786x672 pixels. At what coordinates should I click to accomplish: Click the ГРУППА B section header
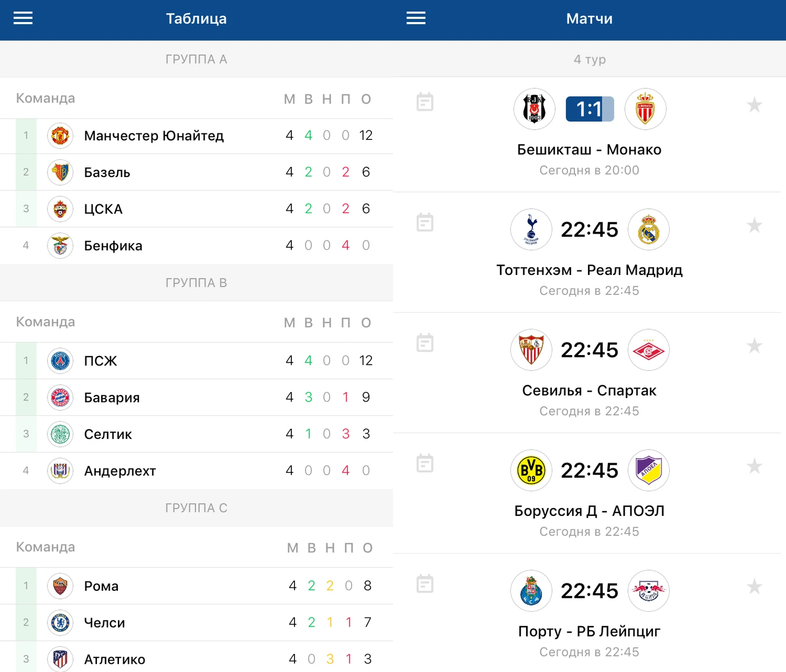(196, 282)
